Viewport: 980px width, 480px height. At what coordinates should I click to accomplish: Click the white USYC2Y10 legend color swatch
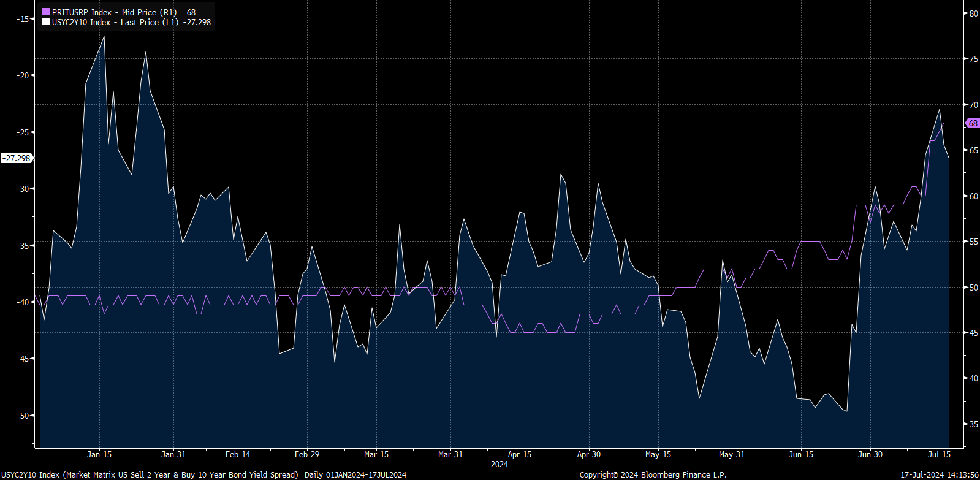pos(46,22)
